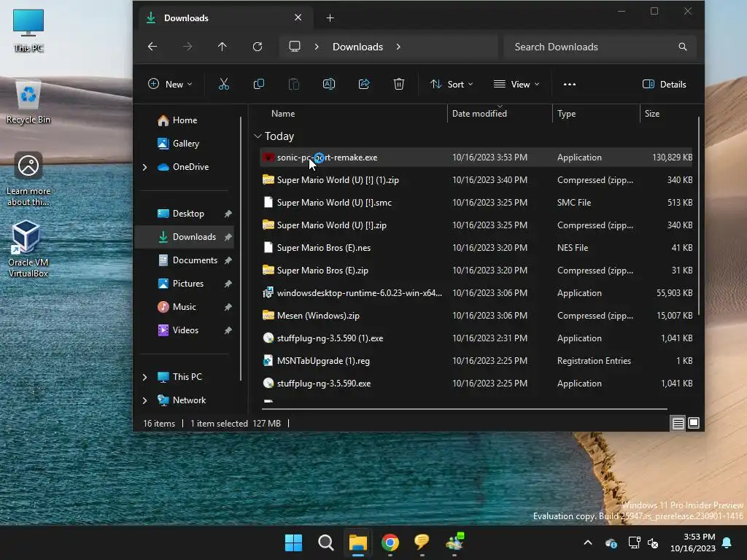Screen dimensions: 747x560
Task: Open taskbar Search magnifier
Action: 326,542
